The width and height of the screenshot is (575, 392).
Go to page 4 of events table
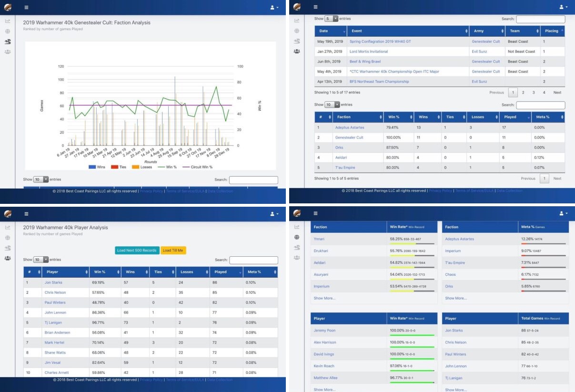point(544,92)
